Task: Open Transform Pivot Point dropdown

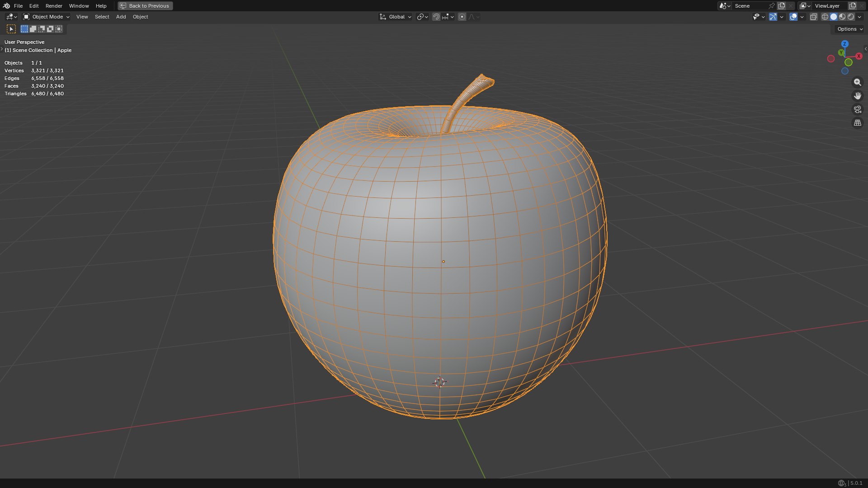Action: click(422, 17)
